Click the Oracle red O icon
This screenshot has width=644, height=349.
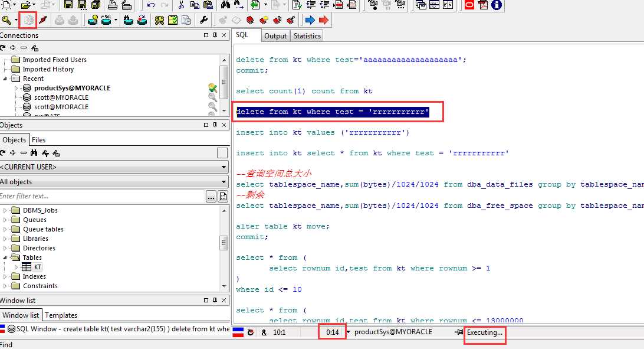tap(469, 5)
